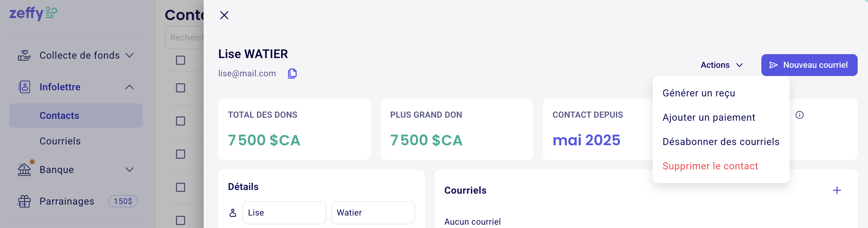Toggle the Actions dropdown
The width and height of the screenshot is (868, 228).
722,65
